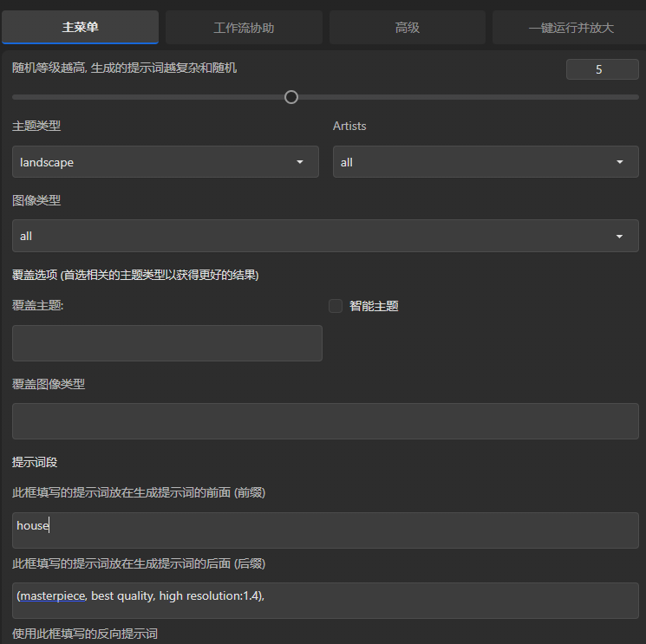Click the random level number box showing 5

[x=602, y=69]
